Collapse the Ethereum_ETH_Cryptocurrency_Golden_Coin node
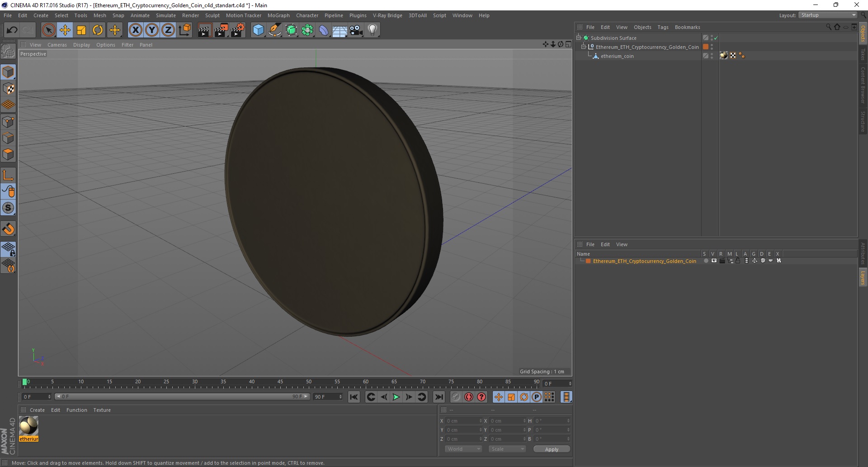The width and height of the screenshot is (868, 467). click(x=584, y=47)
